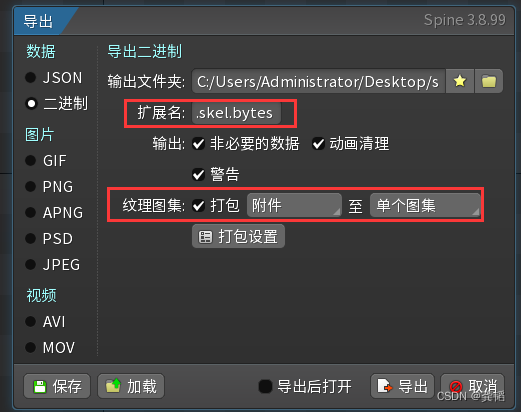Click the 加载 load button with folder icon
The image size is (521, 412).
(x=131, y=386)
